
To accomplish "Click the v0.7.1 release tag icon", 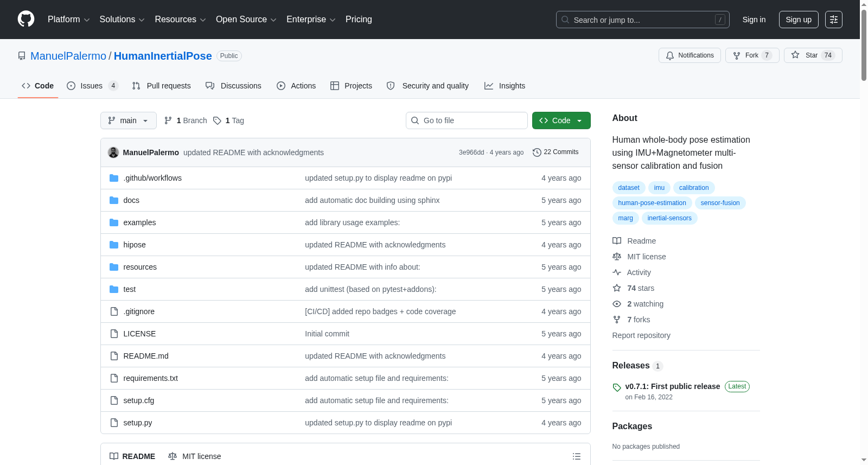I will click(x=617, y=387).
